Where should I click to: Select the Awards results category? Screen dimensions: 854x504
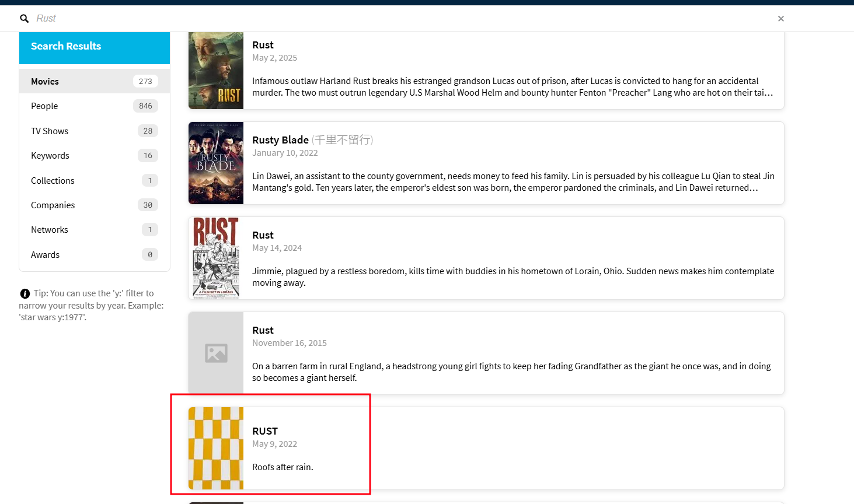pyautogui.click(x=95, y=254)
